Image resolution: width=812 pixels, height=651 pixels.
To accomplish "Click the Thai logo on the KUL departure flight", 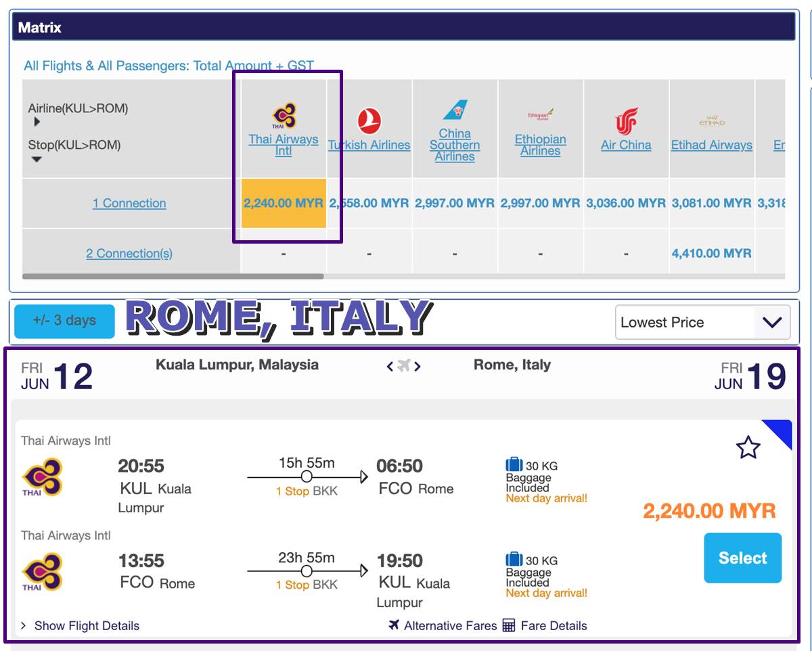I will [x=42, y=478].
